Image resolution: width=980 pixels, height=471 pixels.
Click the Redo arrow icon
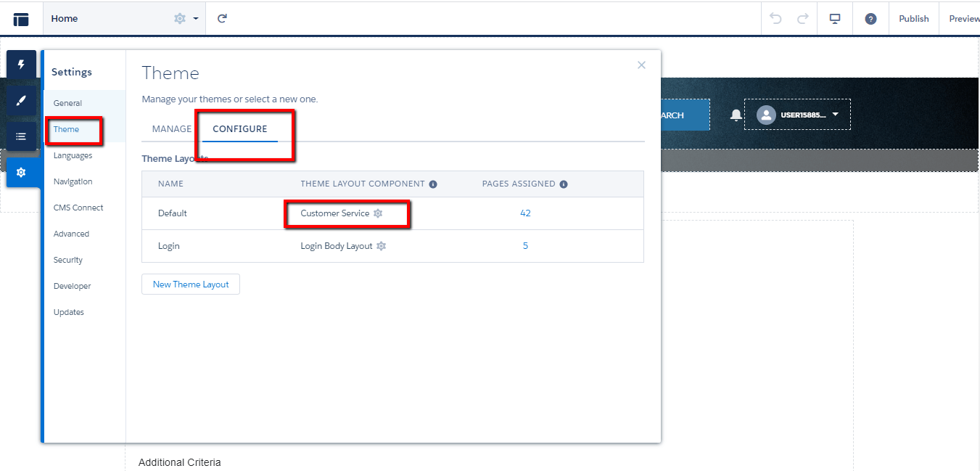point(802,19)
